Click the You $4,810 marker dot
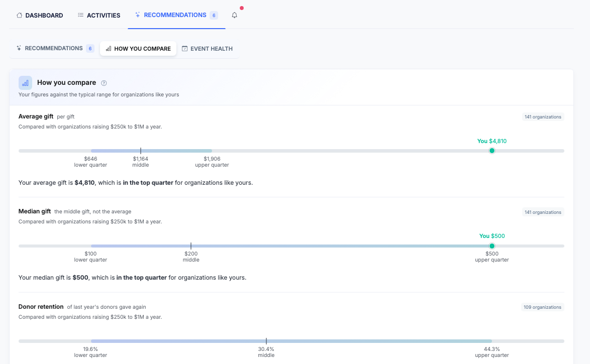The image size is (590, 364). [492, 151]
